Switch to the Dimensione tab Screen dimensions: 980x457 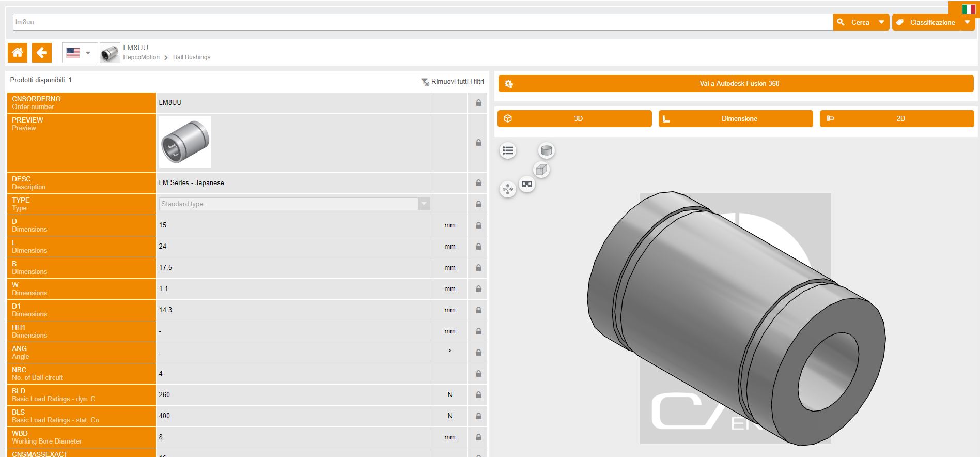click(736, 118)
